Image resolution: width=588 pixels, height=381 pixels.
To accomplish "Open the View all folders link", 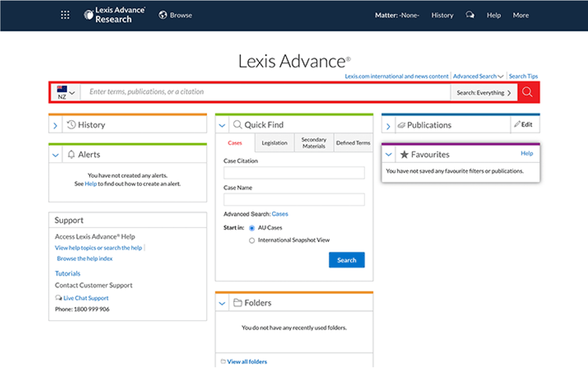I will 247,362.
